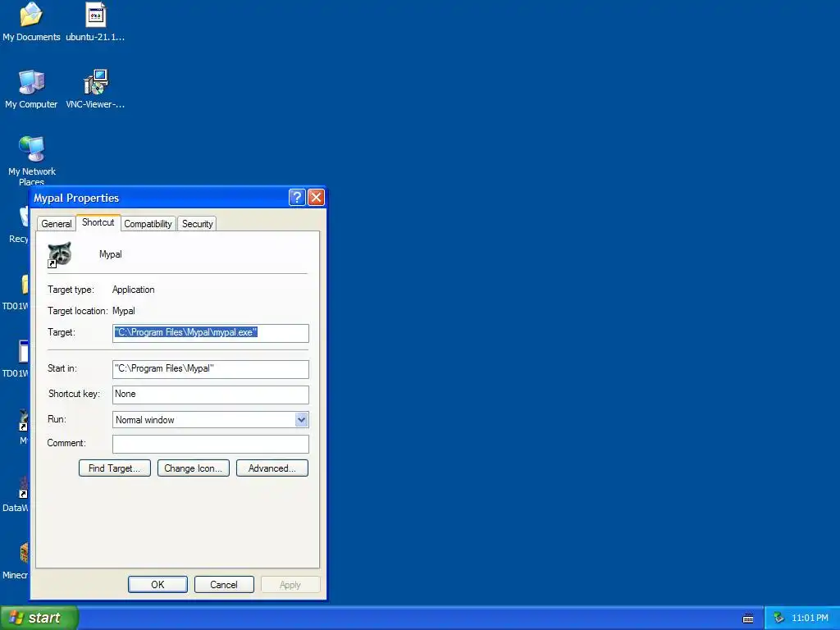Image resolution: width=840 pixels, height=630 pixels.
Task: Click the 11:01 PM taskbar clock
Action: 810,618
